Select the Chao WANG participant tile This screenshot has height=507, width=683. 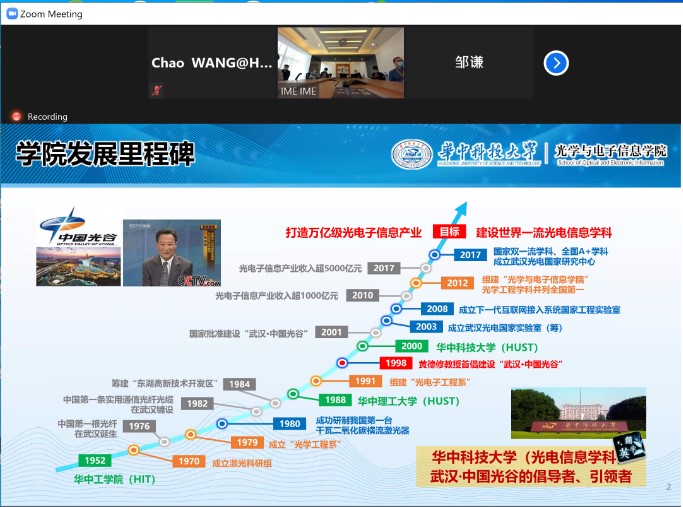coord(213,63)
